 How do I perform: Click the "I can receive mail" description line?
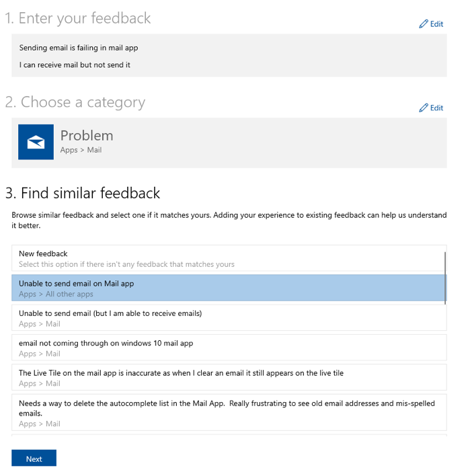click(75, 65)
